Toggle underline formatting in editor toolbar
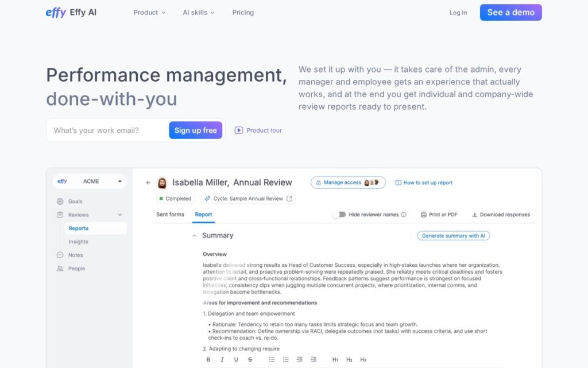588x368 pixels. tap(236, 360)
